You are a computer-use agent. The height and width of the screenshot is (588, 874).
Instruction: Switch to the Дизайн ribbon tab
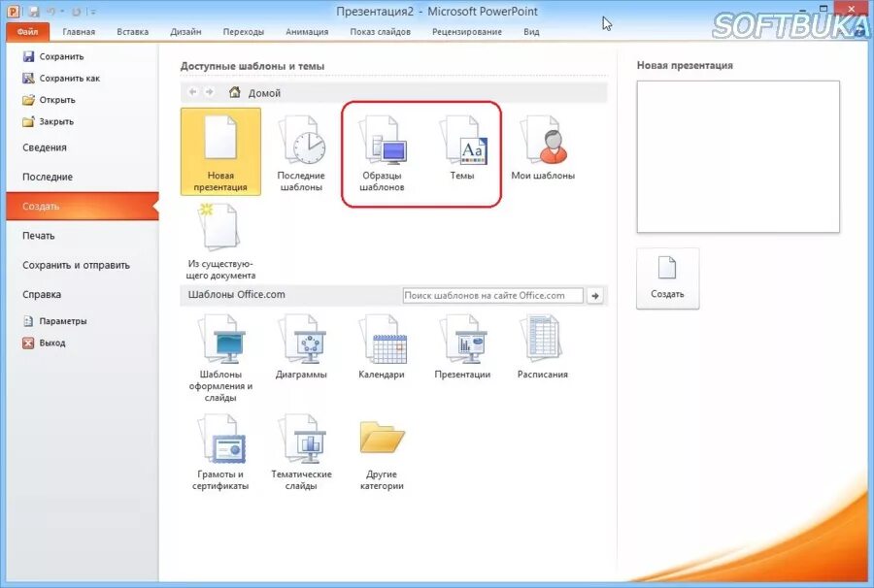pos(185,32)
